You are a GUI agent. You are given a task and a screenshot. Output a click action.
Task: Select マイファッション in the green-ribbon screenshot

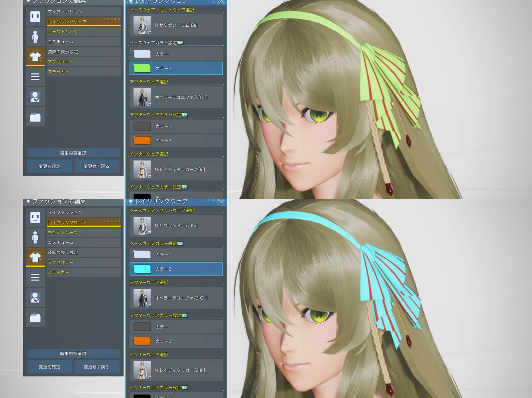coord(84,12)
